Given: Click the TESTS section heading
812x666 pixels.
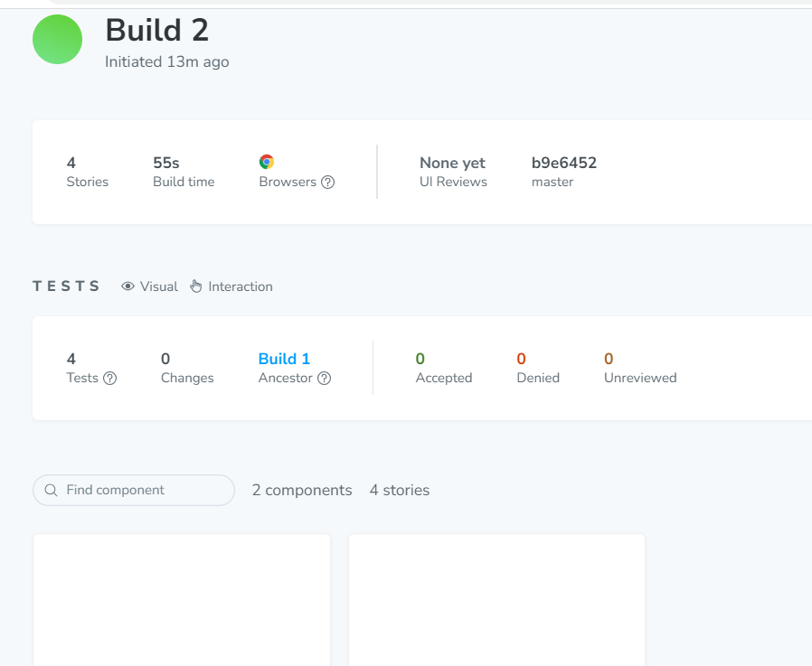Looking at the screenshot, I should pyautogui.click(x=66, y=286).
